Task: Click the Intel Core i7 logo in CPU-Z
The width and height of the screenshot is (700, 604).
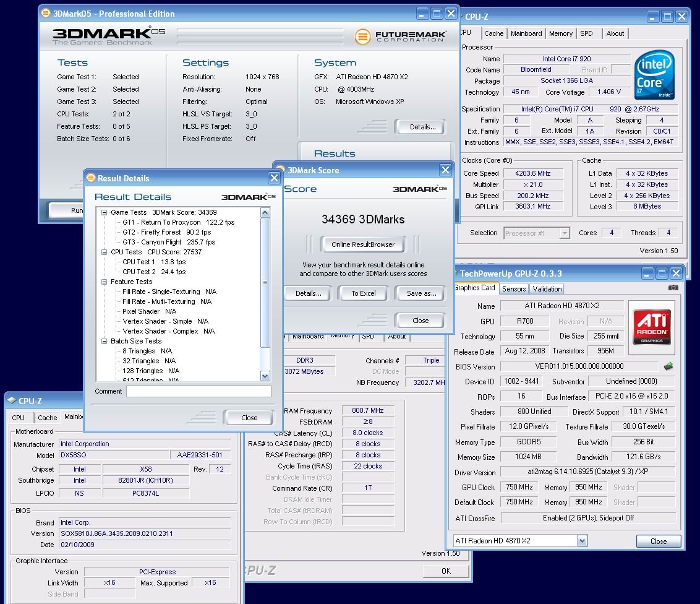Action: coord(654,75)
